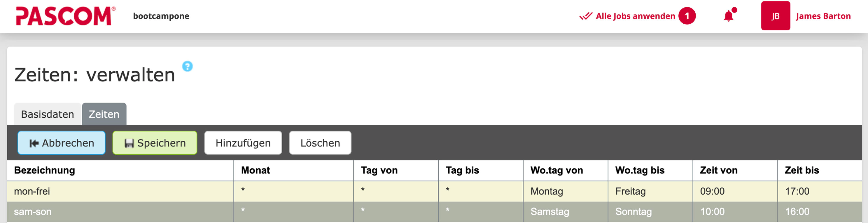Click the JB user avatar
Screen dimensions: 868x223
point(775,16)
